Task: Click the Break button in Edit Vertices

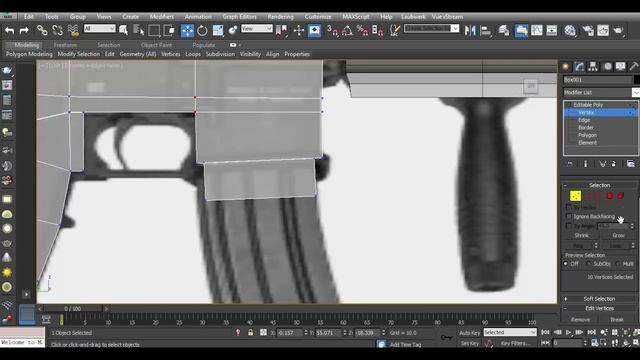Action: pos(617,320)
